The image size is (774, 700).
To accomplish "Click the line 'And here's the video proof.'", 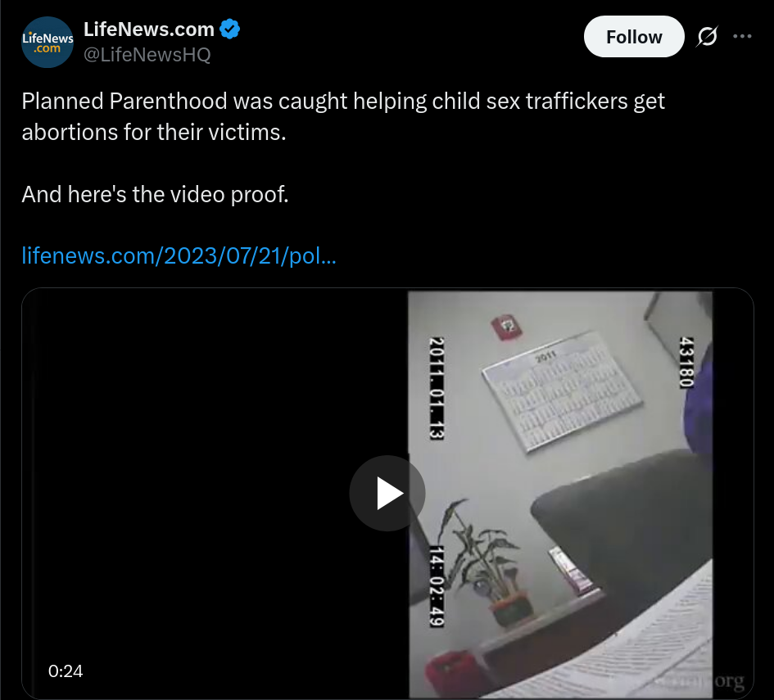I will click(155, 194).
